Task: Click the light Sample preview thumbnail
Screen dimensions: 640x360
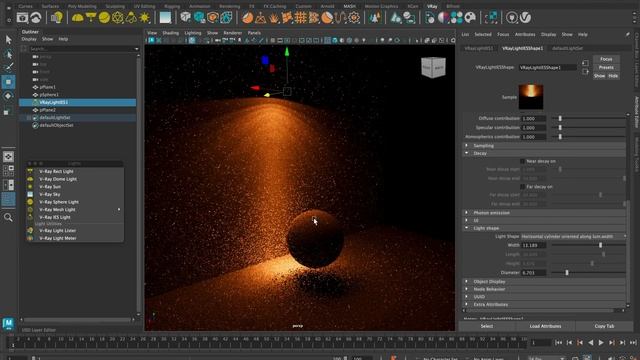Action: pos(531,97)
